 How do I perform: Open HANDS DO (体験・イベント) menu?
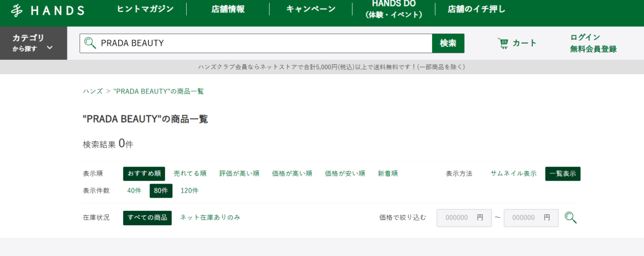pyautogui.click(x=393, y=9)
